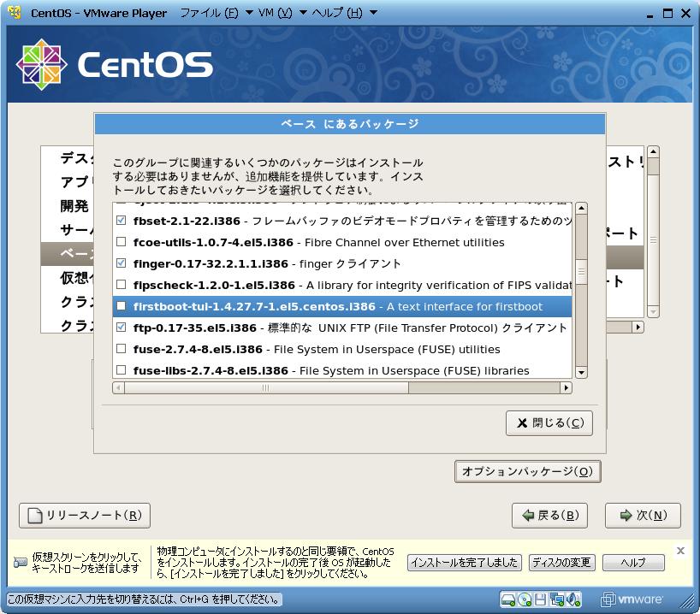Uncheck the ftp-0.17-35.el5.i386 package

coord(121,328)
